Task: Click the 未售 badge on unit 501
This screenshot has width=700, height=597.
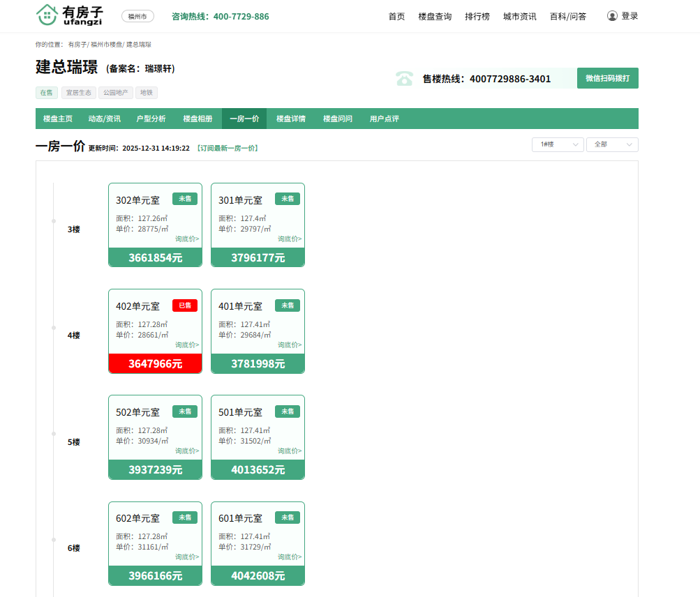Action: (x=287, y=411)
